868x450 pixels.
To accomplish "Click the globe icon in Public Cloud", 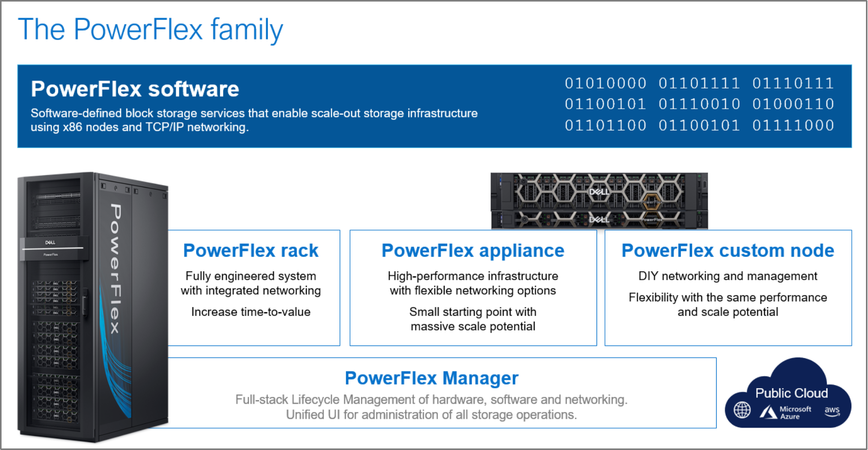I will coord(742,410).
